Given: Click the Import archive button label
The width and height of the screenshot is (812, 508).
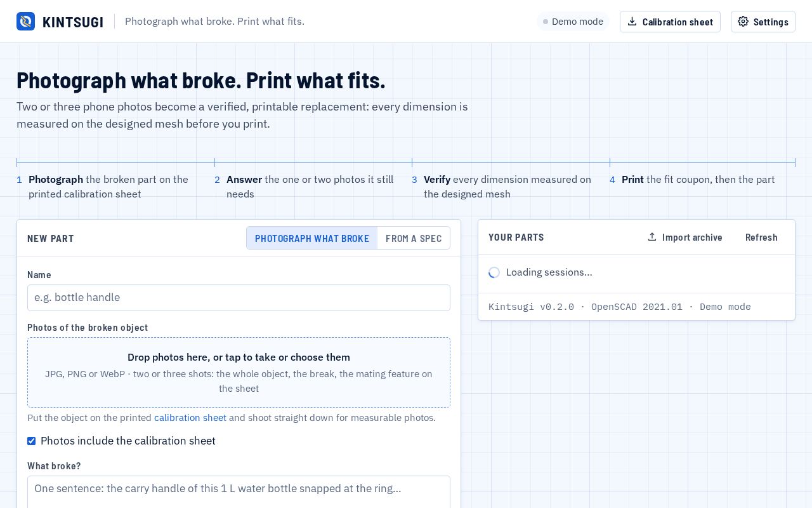Looking at the screenshot, I should click(x=692, y=237).
